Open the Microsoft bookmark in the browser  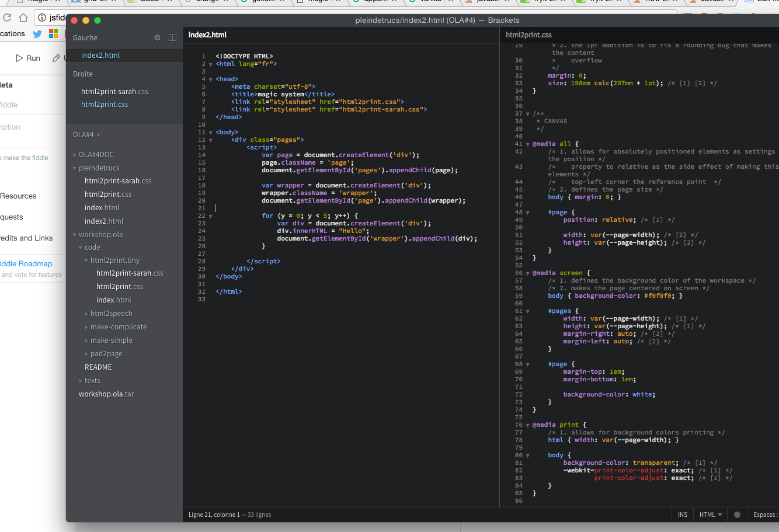53,34
